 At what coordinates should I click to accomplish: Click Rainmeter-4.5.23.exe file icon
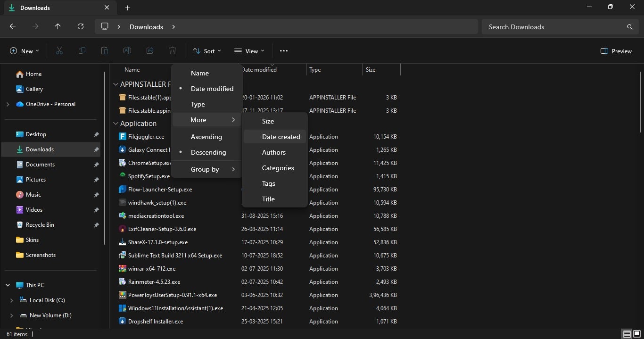click(123, 282)
